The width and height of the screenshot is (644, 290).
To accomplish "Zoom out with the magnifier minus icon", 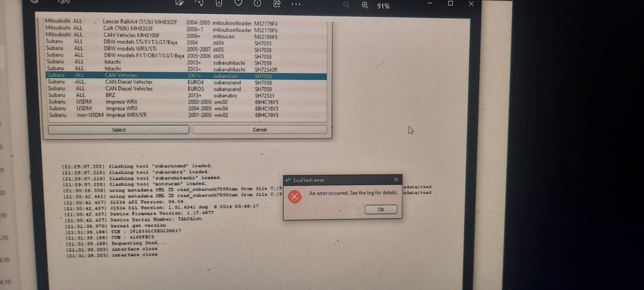I will pyautogui.click(x=346, y=5).
